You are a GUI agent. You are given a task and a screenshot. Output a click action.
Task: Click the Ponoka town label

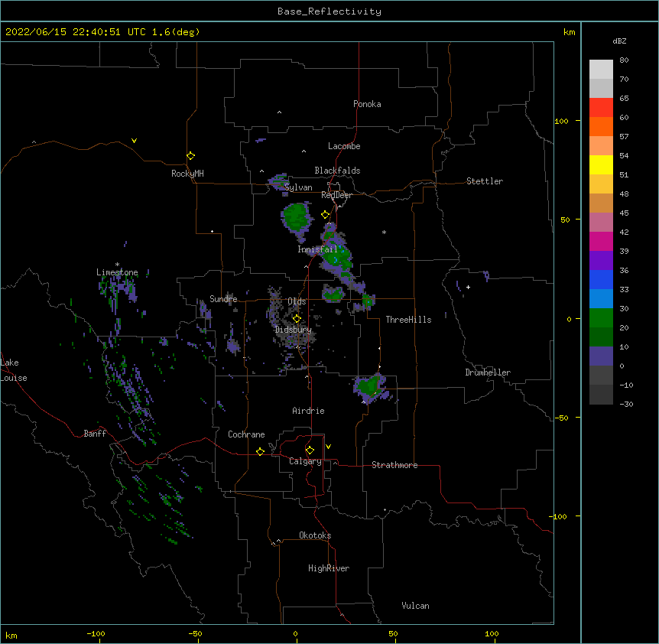(367, 104)
